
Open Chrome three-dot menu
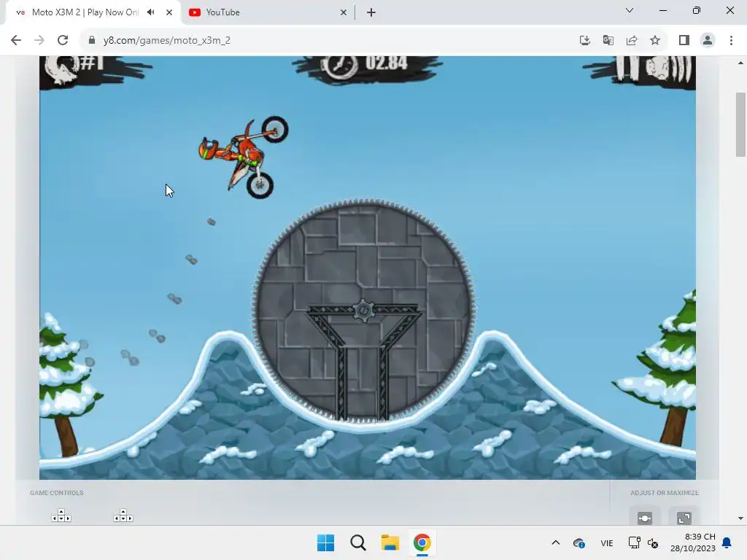[x=731, y=40]
